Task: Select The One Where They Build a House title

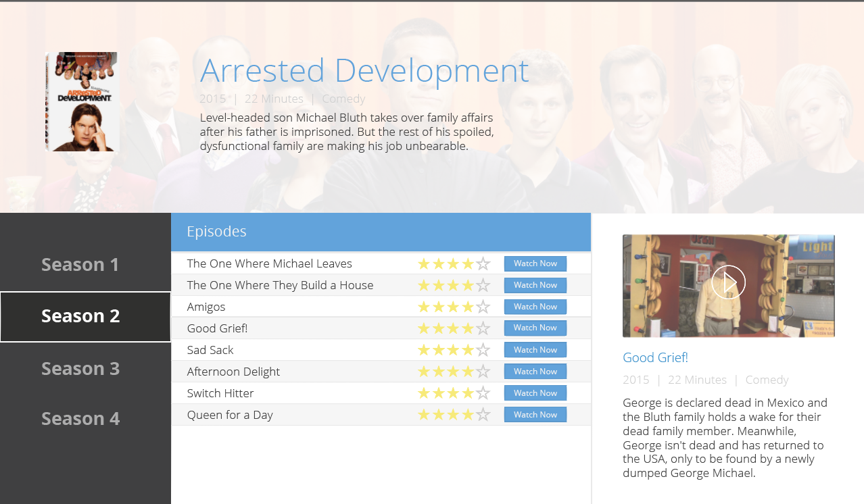Action: [x=280, y=285]
